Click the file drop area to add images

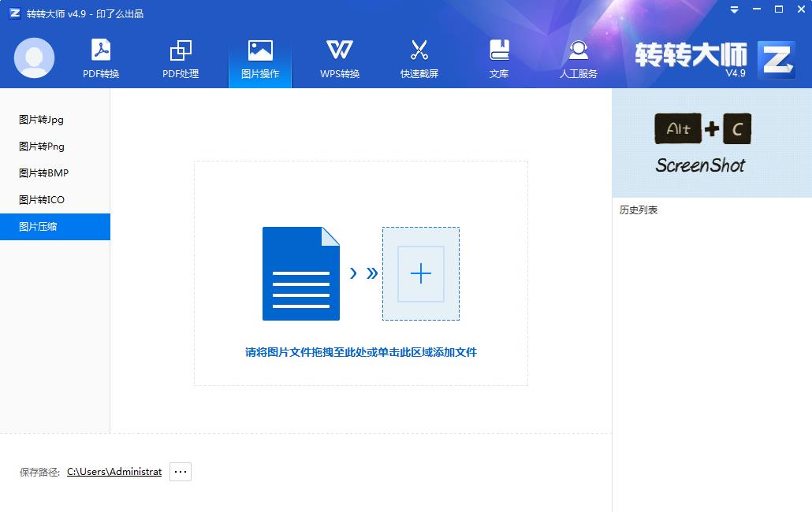click(360, 273)
